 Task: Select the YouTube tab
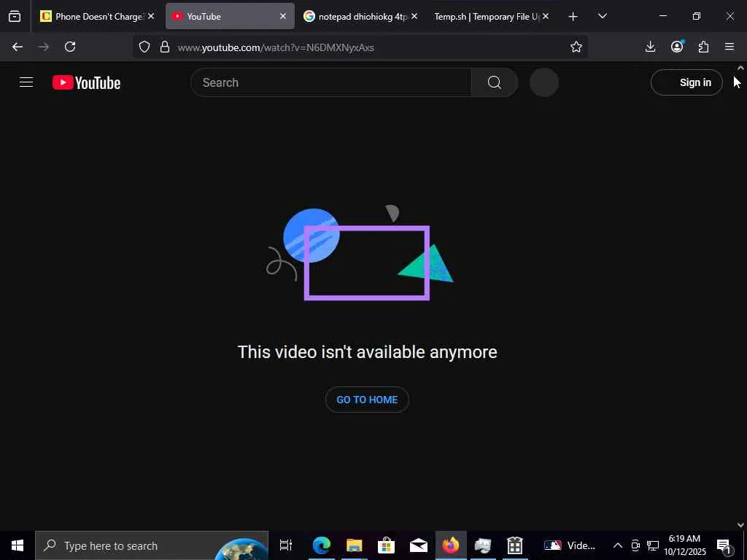[x=224, y=16]
